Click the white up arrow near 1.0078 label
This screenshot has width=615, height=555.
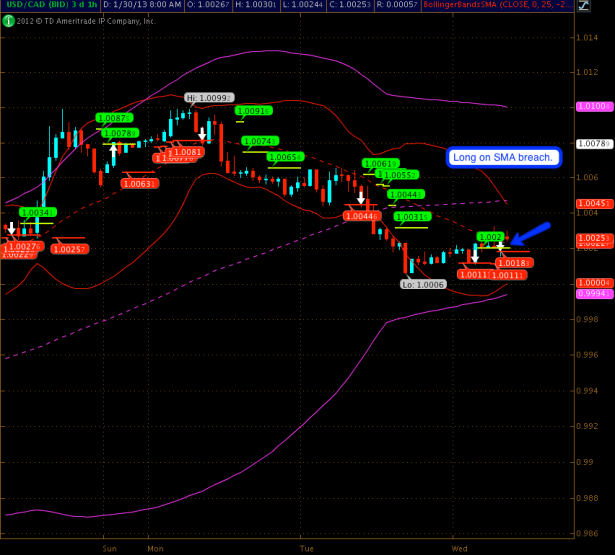114,152
